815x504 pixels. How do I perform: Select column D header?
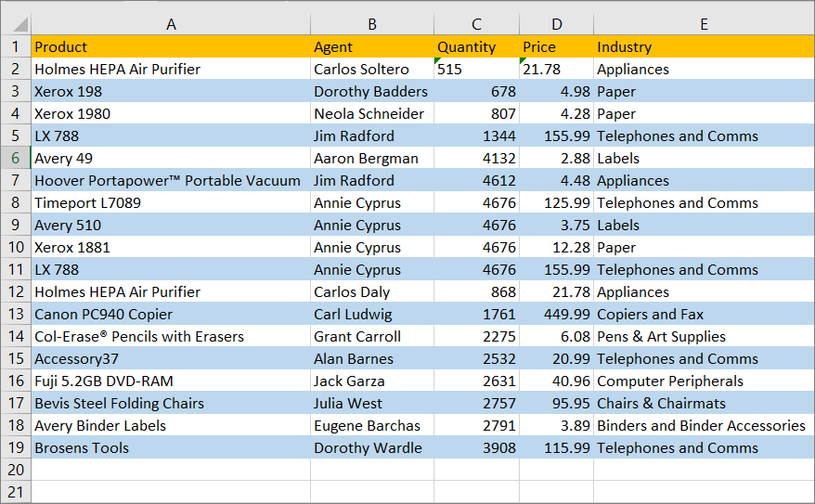[x=557, y=24]
